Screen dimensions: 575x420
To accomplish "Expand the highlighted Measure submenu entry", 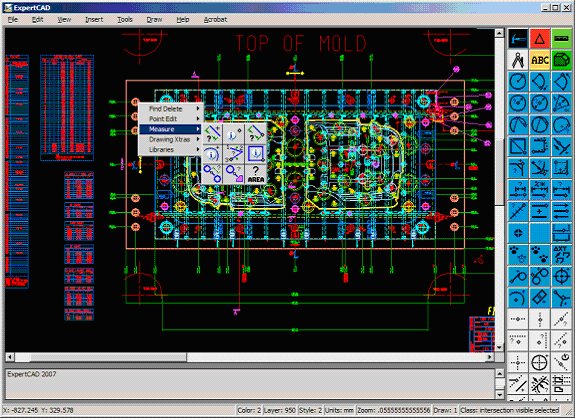I will 171,129.
